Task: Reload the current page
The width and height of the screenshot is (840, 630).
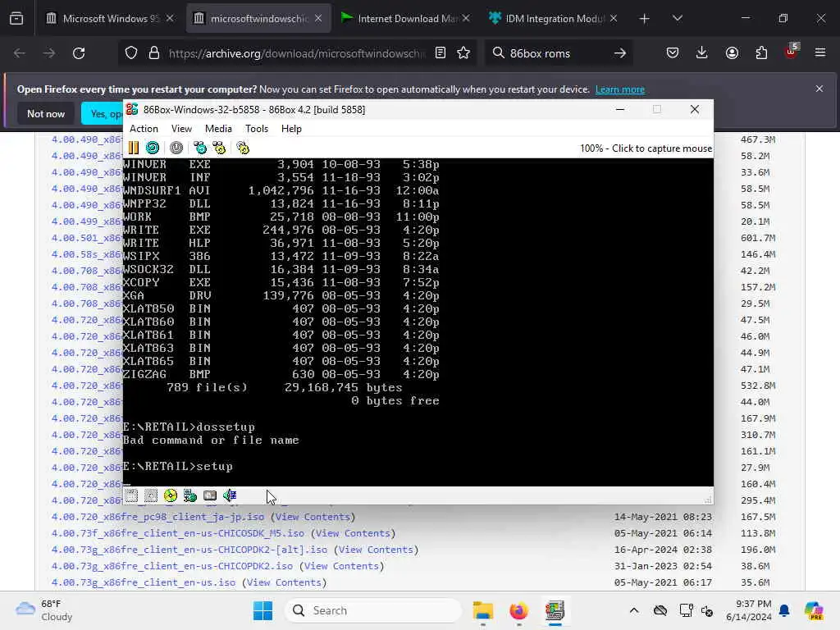Action: coord(79,53)
